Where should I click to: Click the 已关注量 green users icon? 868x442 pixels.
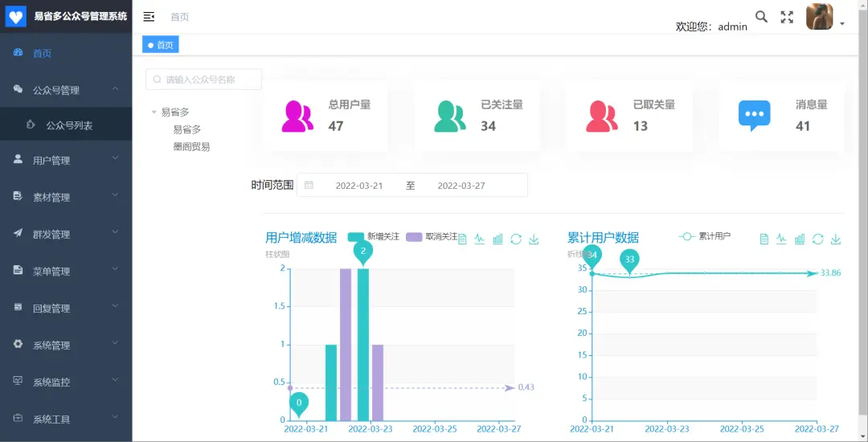449,117
